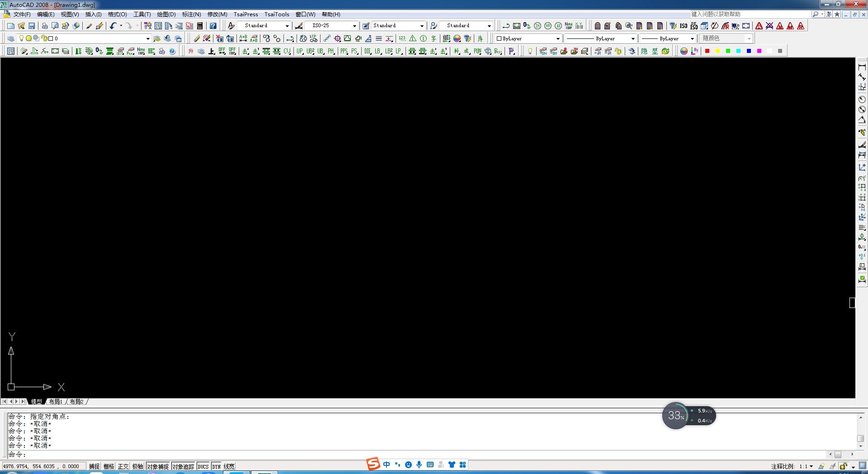Click the coordinates display in status bar
This screenshot has height=474, width=868.
[44, 466]
